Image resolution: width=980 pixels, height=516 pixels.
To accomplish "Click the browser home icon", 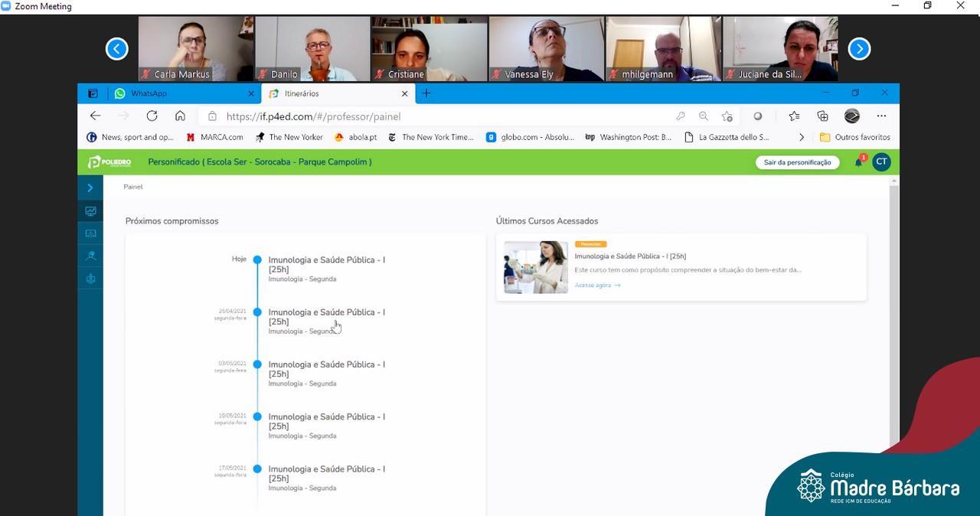I will 180,116.
